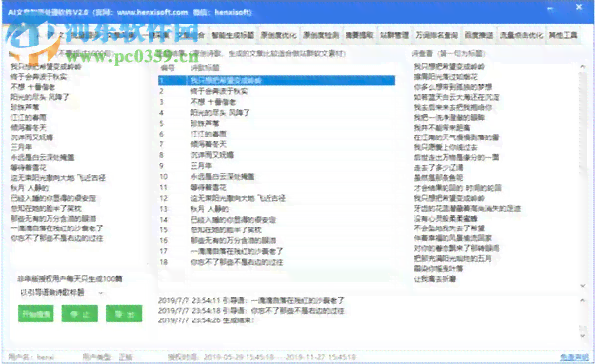This screenshot has height=364, width=595.
Task: Click the 授权时间 date range in status bar
Action: (262, 357)
